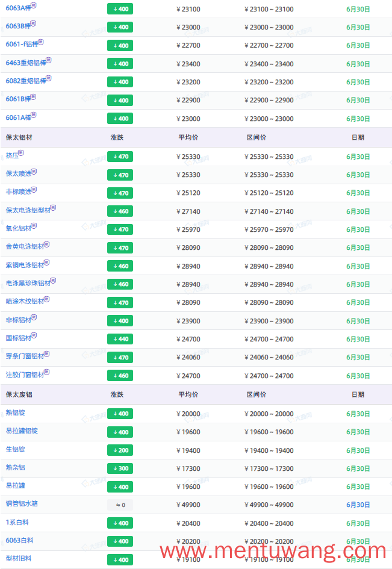This screenshot has height=569, width=392.
Task: Click the purple badge icon beside 6063B棒
Action: click(x=33, y=23)
